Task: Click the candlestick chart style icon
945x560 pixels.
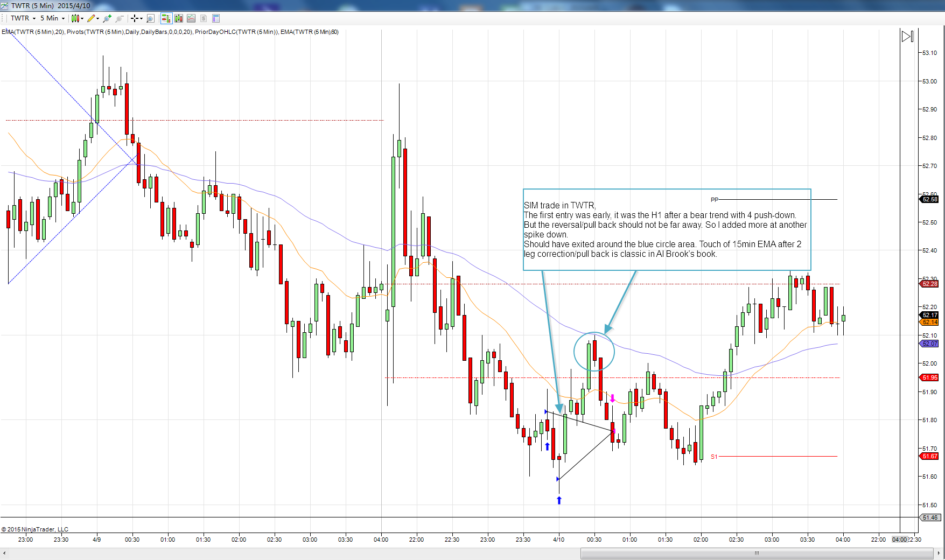Action: (x=75, y=18)
